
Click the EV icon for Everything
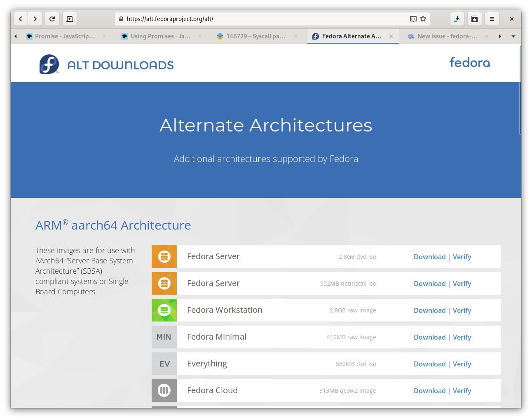pos(164,364)
